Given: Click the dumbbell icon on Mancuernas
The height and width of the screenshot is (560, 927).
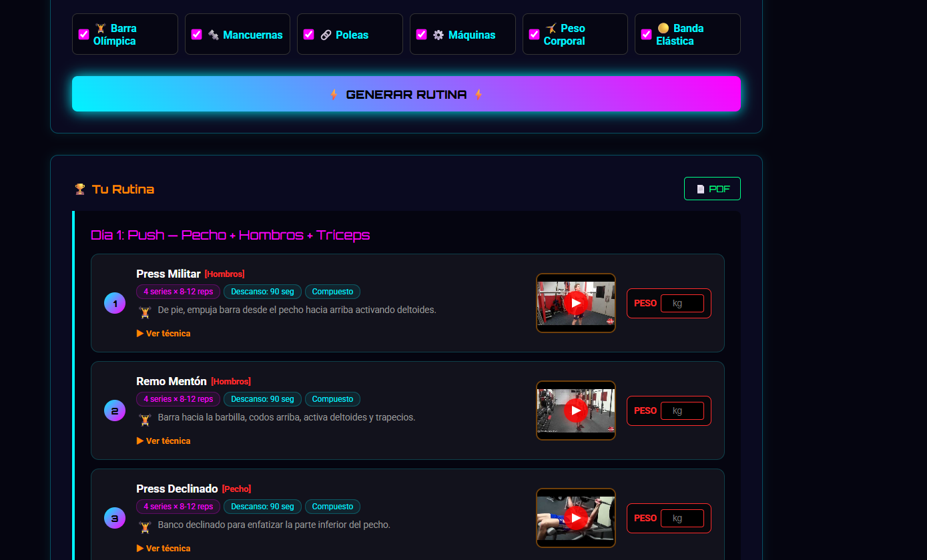Looking at the screenshot, I should pos(214,35).
